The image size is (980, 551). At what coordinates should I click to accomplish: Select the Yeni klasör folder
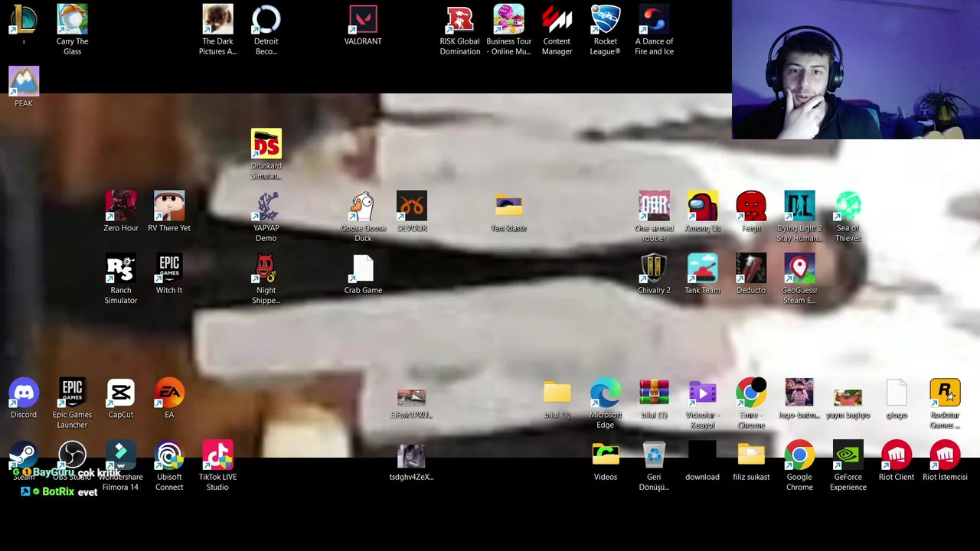pyautogui.click(x=508, y=212)
